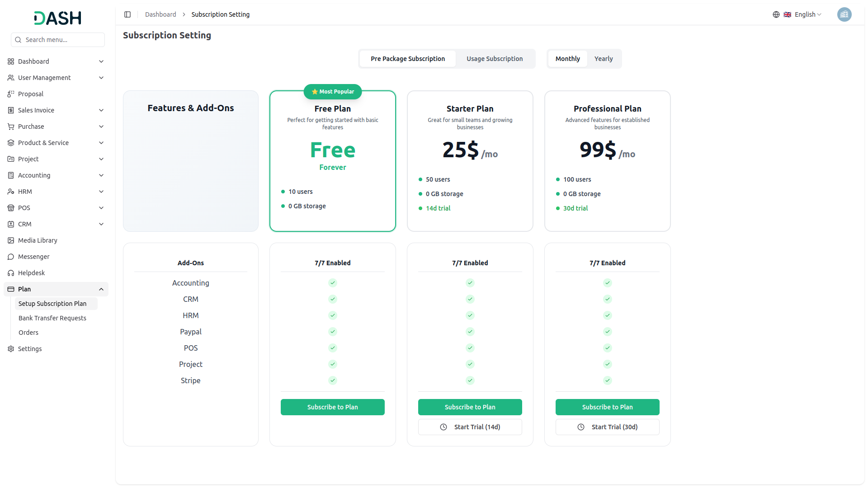Image resolution: width=868 pixels, height=488 pixels.
Task: Click the sidebar collapse panel icon
Action: 127,14
